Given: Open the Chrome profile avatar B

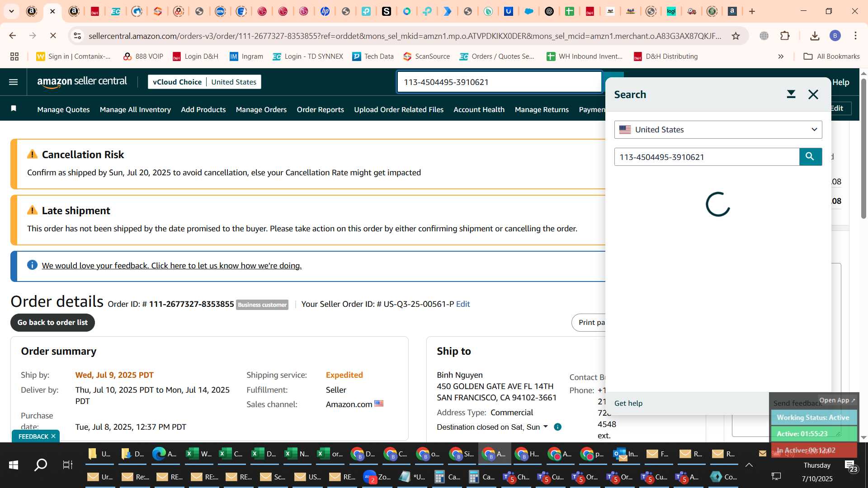Looking at the screenshot, I should 835,36.
